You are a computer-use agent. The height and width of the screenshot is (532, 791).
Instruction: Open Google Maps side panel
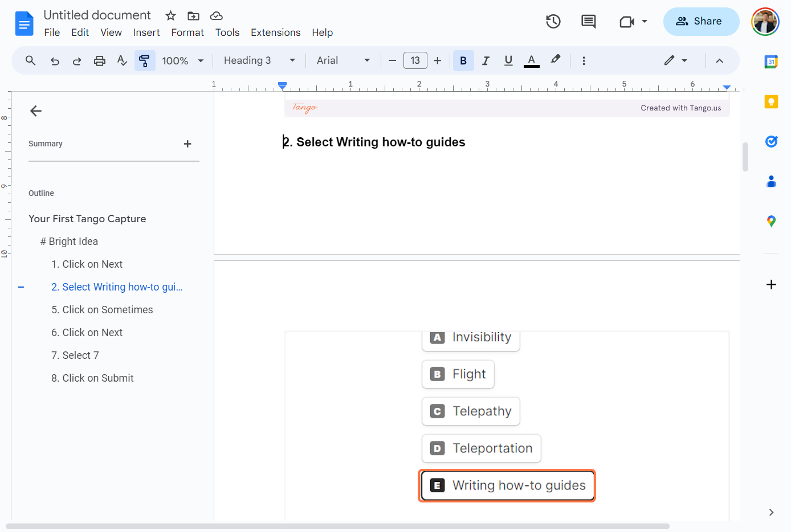pyautogui.click(x=771, y=221)
